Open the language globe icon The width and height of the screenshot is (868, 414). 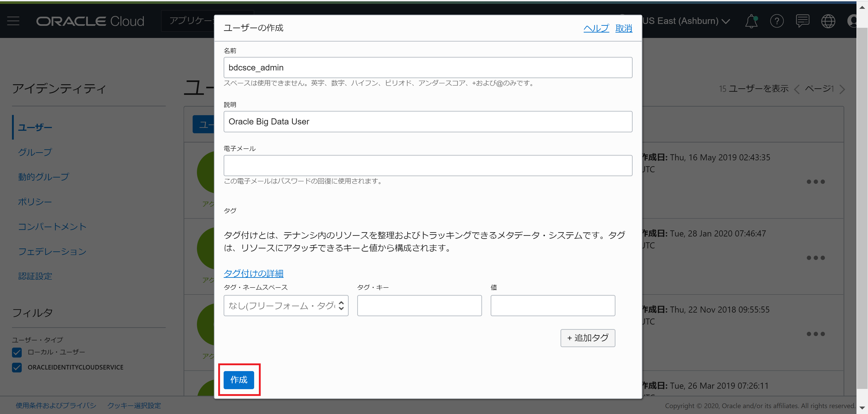[828, 21]
